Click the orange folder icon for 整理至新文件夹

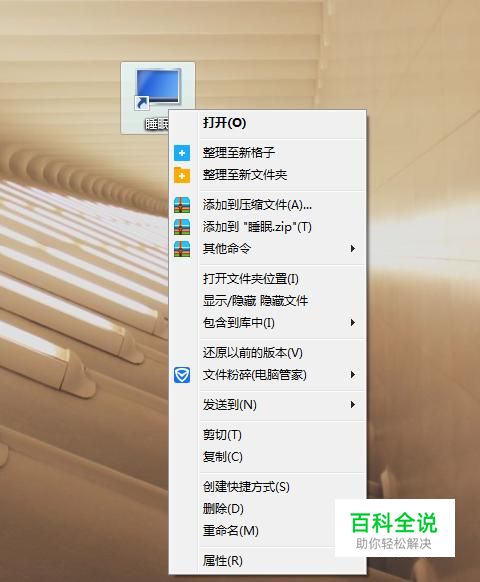pyautogui.click(x=182, y=175)
